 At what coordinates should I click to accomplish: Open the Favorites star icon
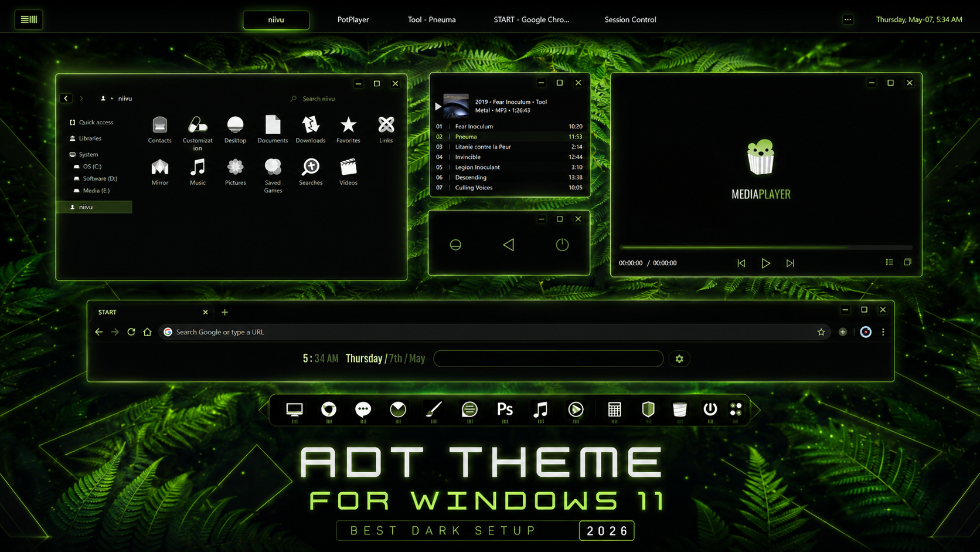(x=348, y=130)
